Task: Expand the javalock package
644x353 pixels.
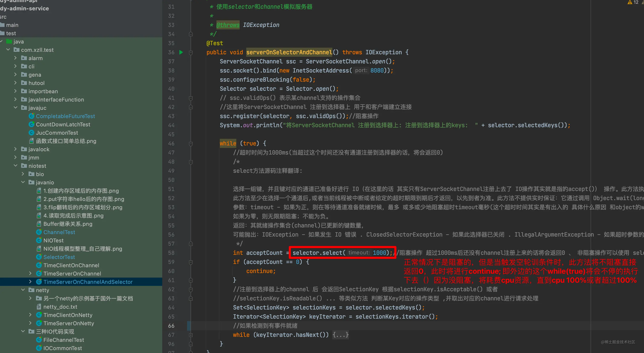Action: [16, 149]
